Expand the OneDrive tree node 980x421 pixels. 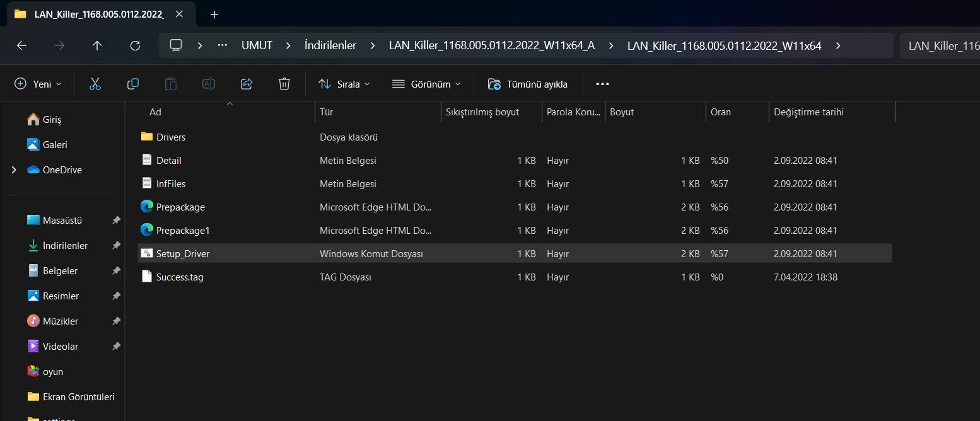pos(14,170)
